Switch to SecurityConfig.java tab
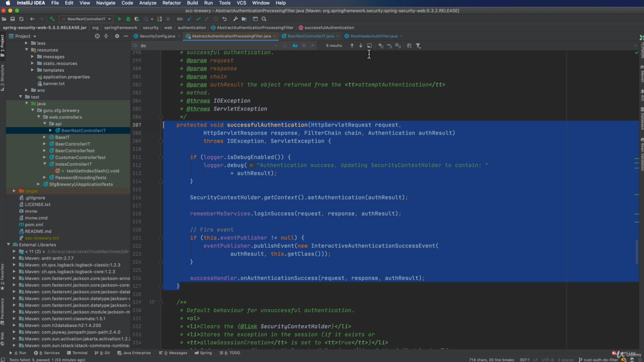The image size is (644, 362). click(x=157, y=36)
